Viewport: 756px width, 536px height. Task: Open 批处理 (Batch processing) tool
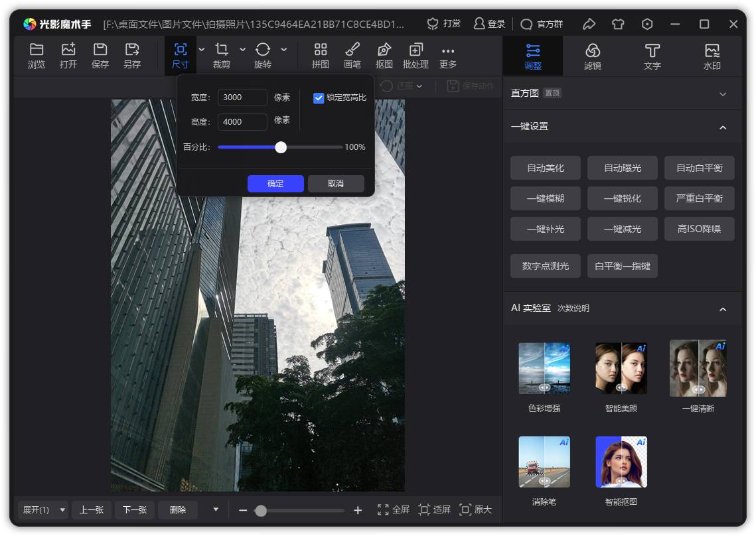[416, 55]
